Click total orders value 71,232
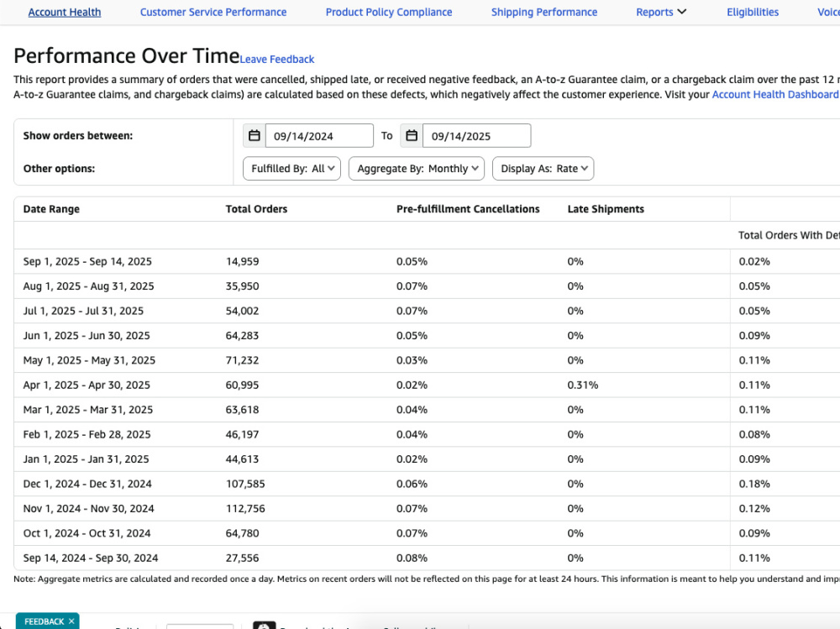The width and height of the screenshot is (840, 629). [x=242, y=360]
